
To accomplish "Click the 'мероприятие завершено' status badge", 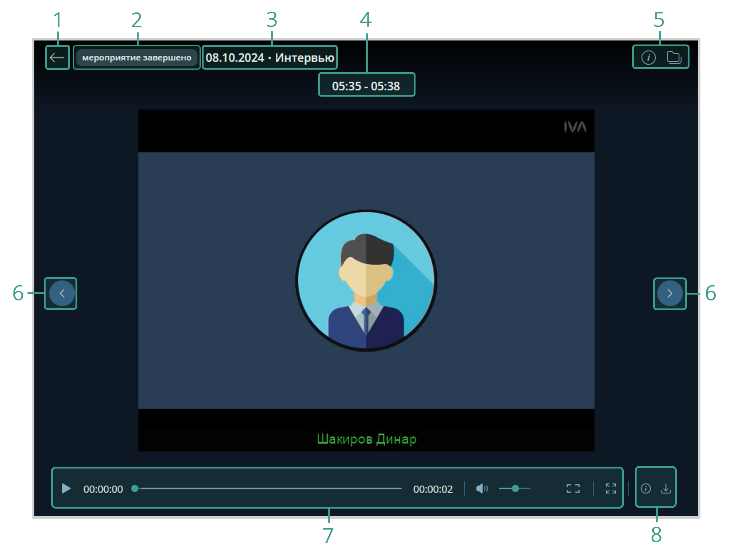I will pos(137,58).
